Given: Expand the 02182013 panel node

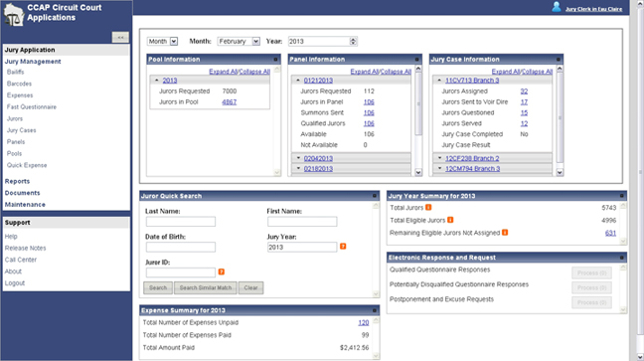Looking at the screenshot, I should 298,168.
